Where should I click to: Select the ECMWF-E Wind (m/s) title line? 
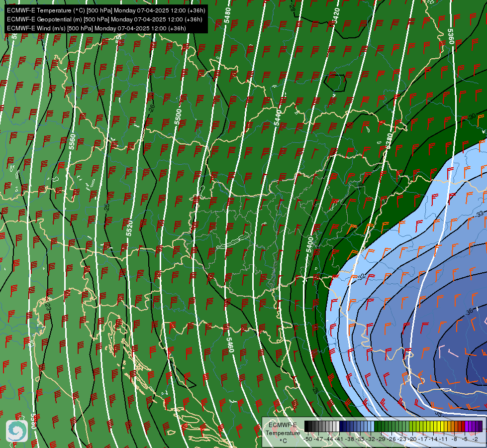(97, 28)
